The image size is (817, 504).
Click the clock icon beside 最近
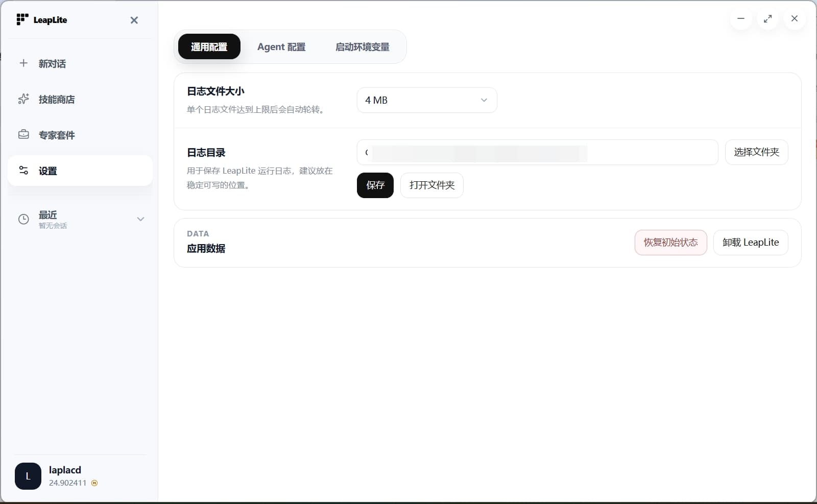point(23,219)
